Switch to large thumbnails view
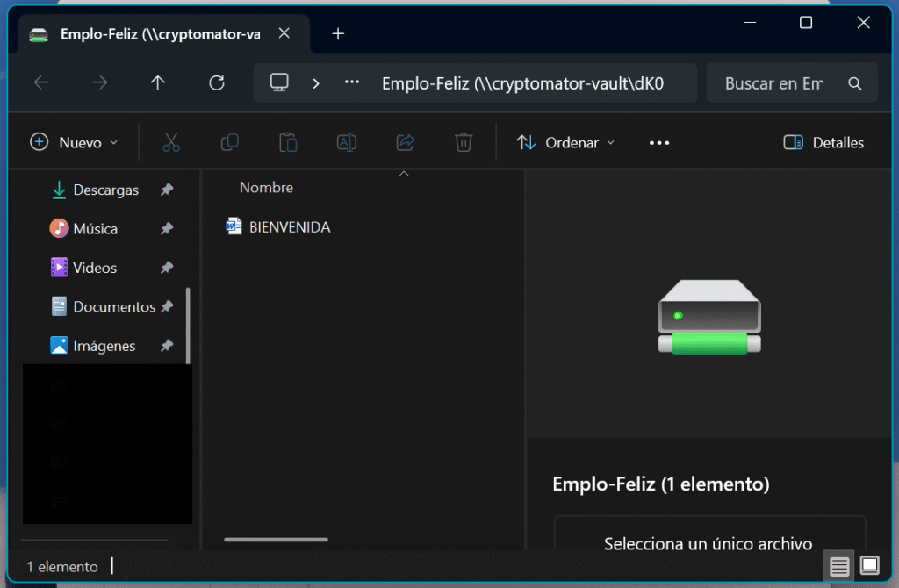This screenshot has width=899, height=588. pyautogui.click(x=870, y=566)
